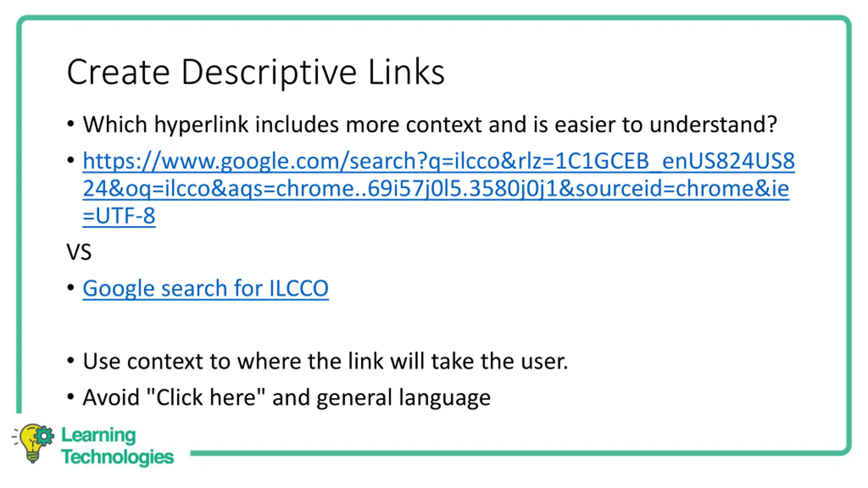
Task: Click the 'Which hyperlink includes more context' bullet
Action: point(430,125)
